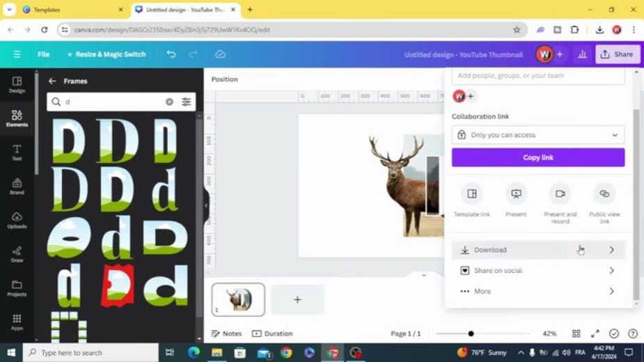Click the Public view link icon
This screenshot has height=362, width=644.
point(604,194)
